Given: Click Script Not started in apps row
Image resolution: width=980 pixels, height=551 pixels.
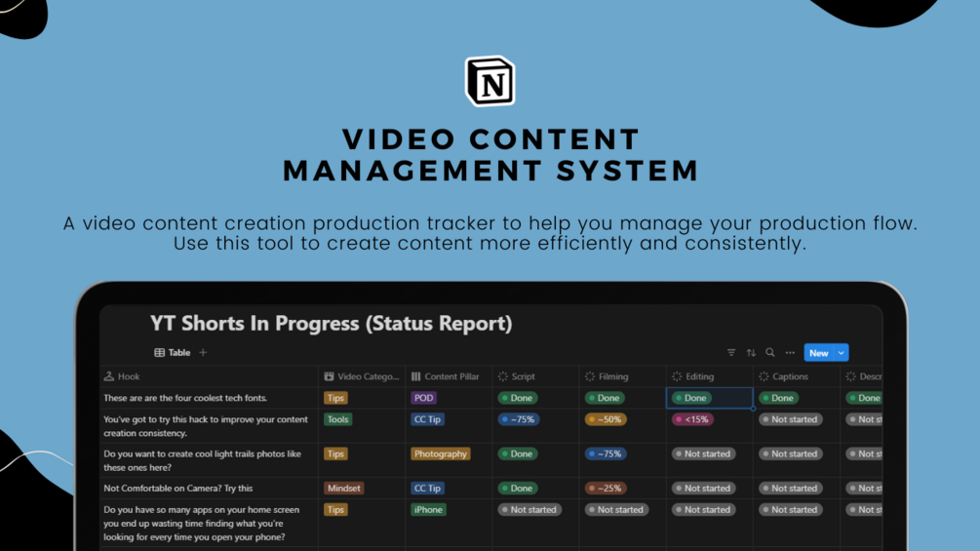Looking at the screenshot, I should click(529, 509).
